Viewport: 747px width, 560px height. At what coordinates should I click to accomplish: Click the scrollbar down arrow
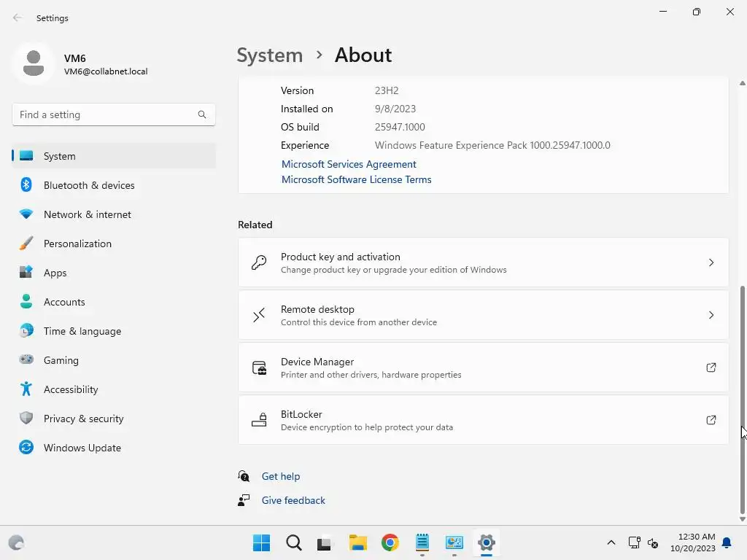[x=742, y=519]
